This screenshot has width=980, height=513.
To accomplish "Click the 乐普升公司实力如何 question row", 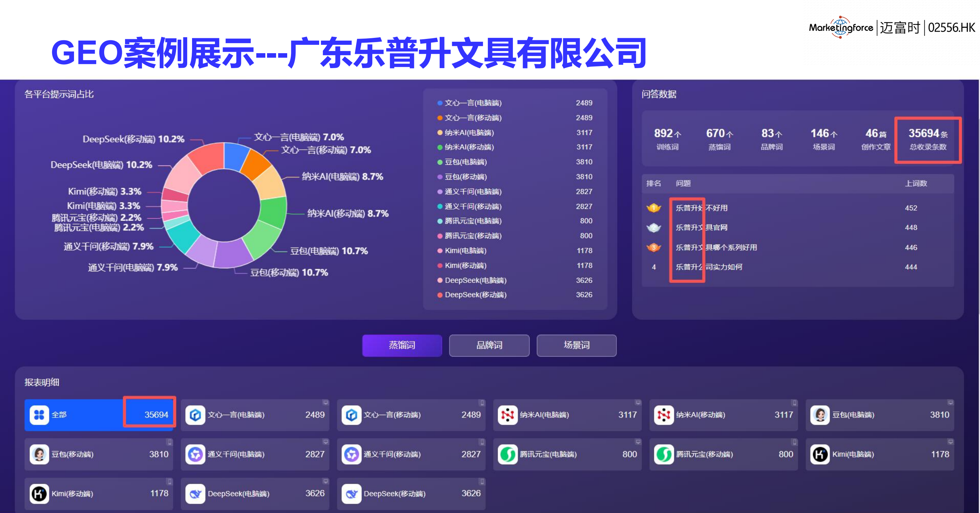I will click(x=798, y=267).
